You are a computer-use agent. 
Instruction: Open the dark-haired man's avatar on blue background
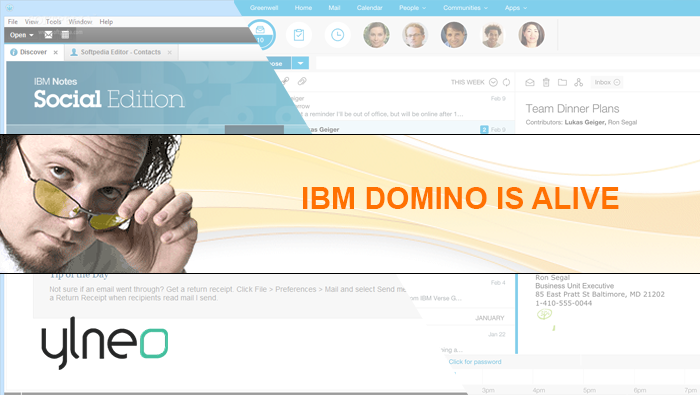[454, 34]
